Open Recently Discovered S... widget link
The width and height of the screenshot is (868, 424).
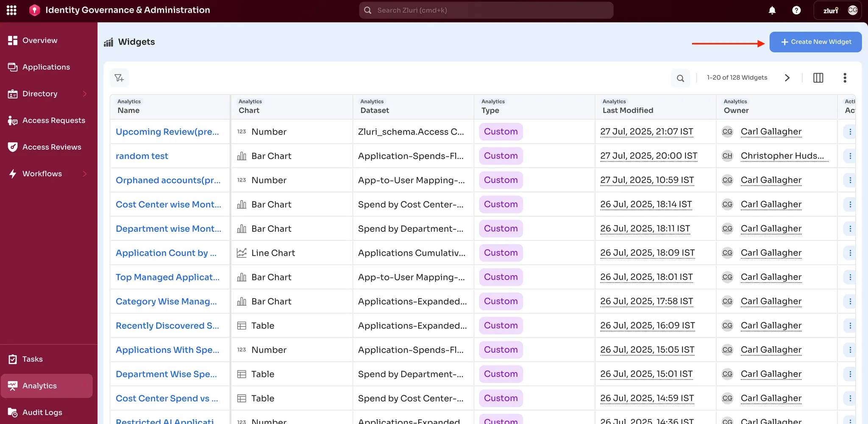(x=167, y=326)
